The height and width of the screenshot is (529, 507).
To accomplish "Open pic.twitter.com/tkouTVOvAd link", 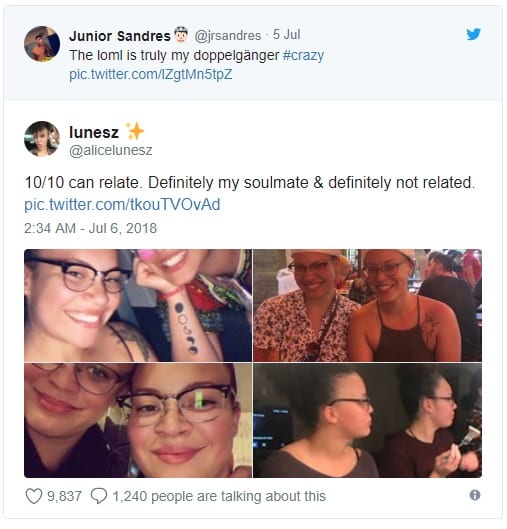I will tap(122, 204).
